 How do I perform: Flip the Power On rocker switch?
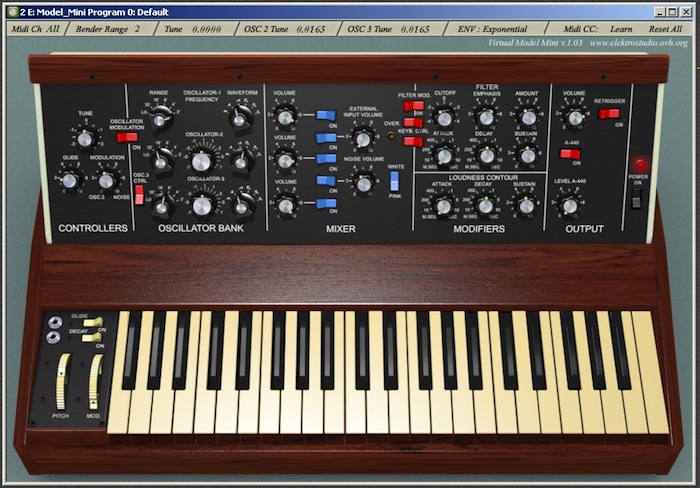tap(637, 198)
